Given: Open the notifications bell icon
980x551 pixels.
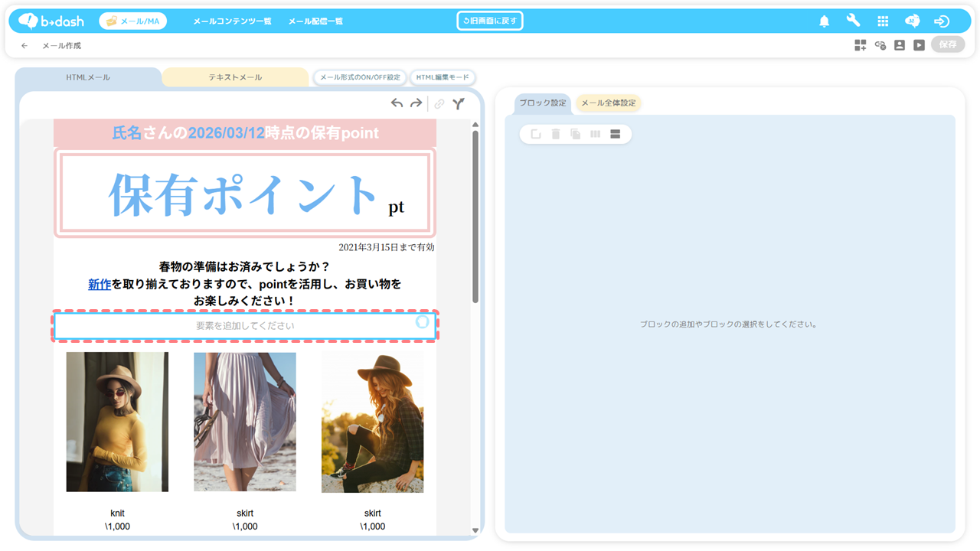Looking at the screenshot, I should coord(824,21).
